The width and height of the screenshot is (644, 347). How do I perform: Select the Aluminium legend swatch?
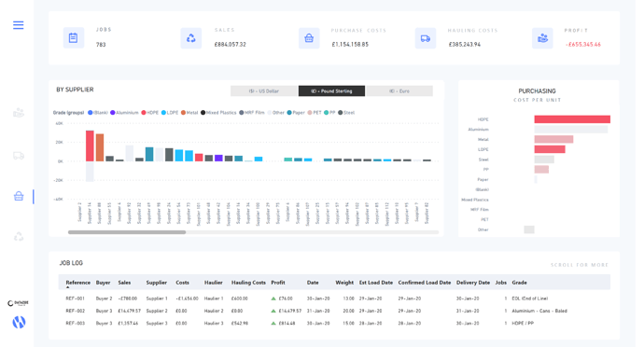pyautogui.click(x=113, y=113)
